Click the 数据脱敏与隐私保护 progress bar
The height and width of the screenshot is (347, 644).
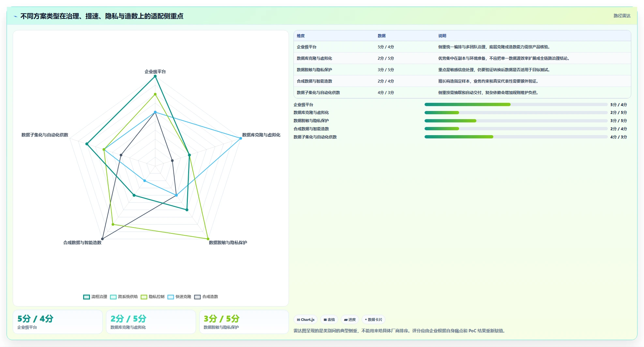point(516,121)
